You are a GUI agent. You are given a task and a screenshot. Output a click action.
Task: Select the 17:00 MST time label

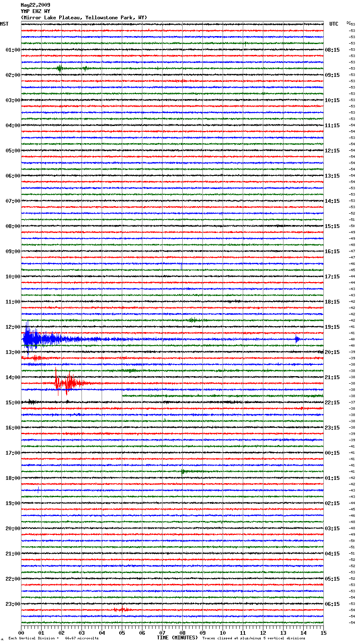click(13, 453)
